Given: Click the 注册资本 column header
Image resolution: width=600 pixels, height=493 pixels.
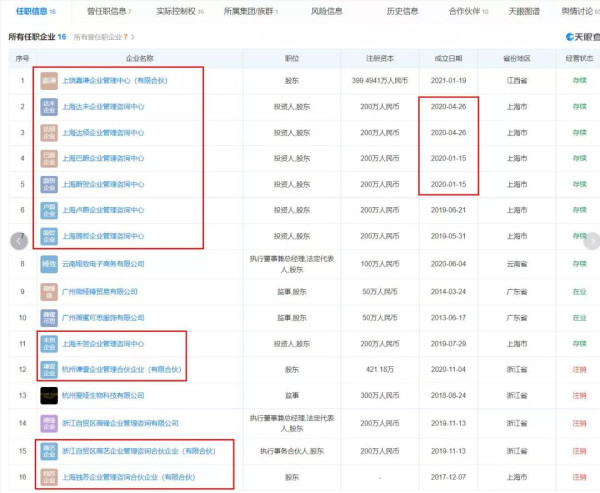Looking at the screenshot, I should click(x=380, y=59).
